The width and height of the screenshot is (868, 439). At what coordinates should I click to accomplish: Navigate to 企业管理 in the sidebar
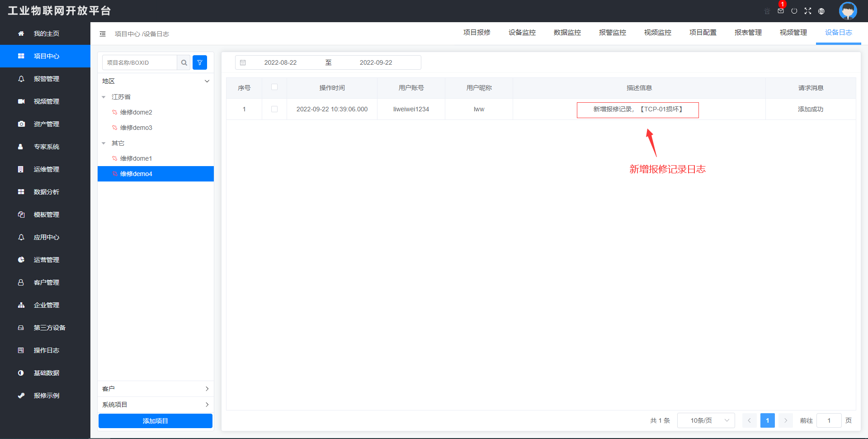(x=45, y=305)
